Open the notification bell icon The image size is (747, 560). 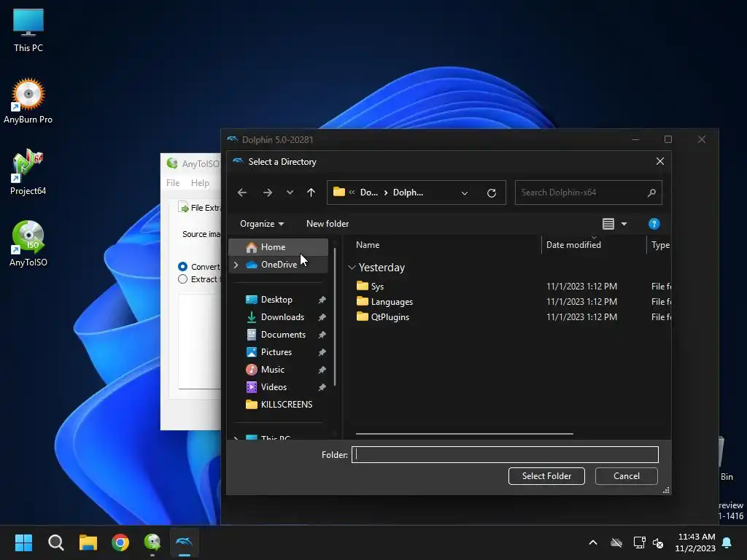pos(727,542)
